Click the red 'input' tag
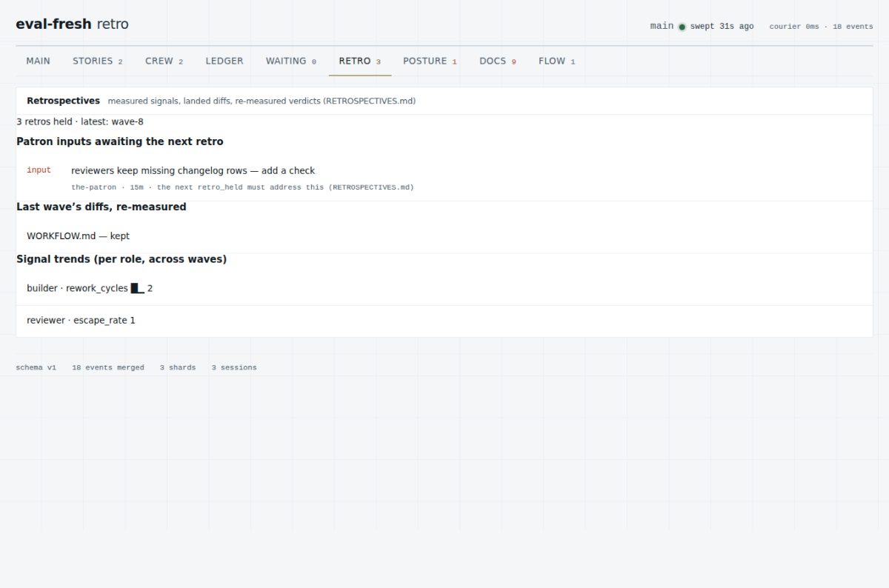 [39, 170]
